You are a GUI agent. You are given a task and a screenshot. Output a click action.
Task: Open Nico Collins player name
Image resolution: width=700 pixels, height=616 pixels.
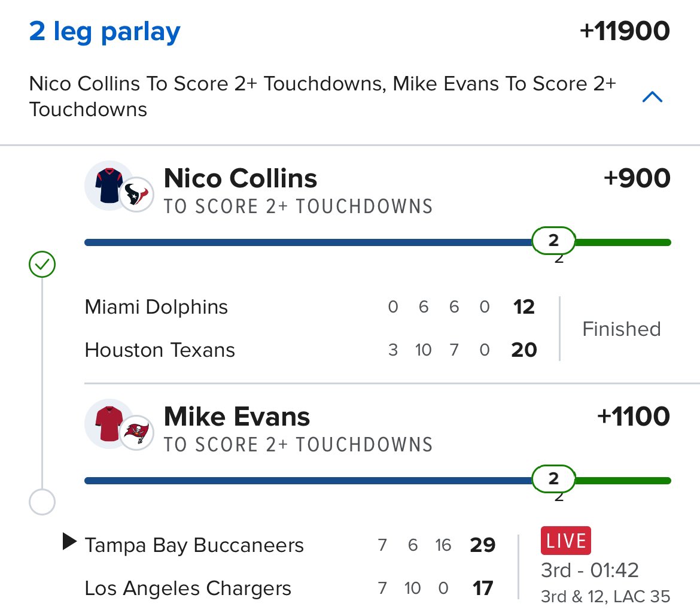pyautogui.click(x=241, y=179)
